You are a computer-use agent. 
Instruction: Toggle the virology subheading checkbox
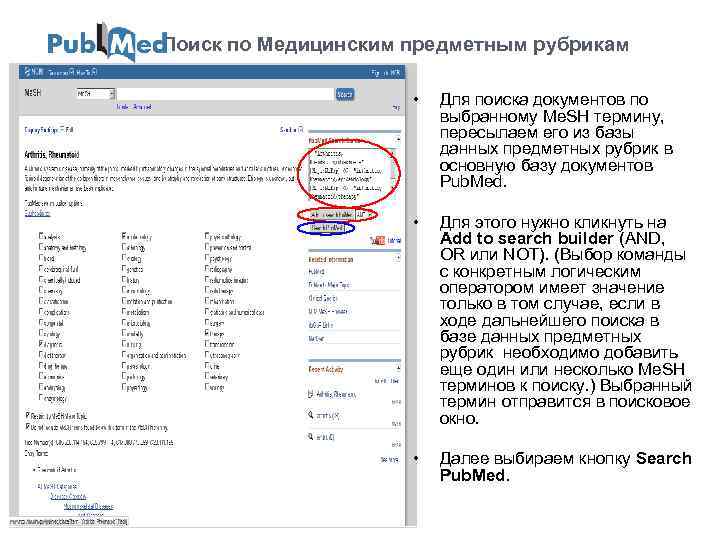(208, 388)
